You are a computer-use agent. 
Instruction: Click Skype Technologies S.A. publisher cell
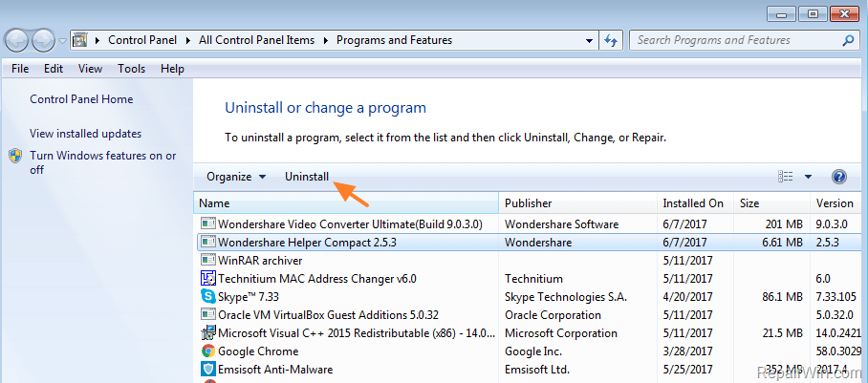(x=566, y=297)
